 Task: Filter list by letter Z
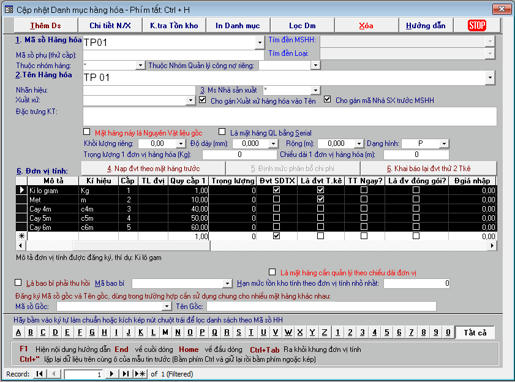pyautogui.click(x=324, y=332)
